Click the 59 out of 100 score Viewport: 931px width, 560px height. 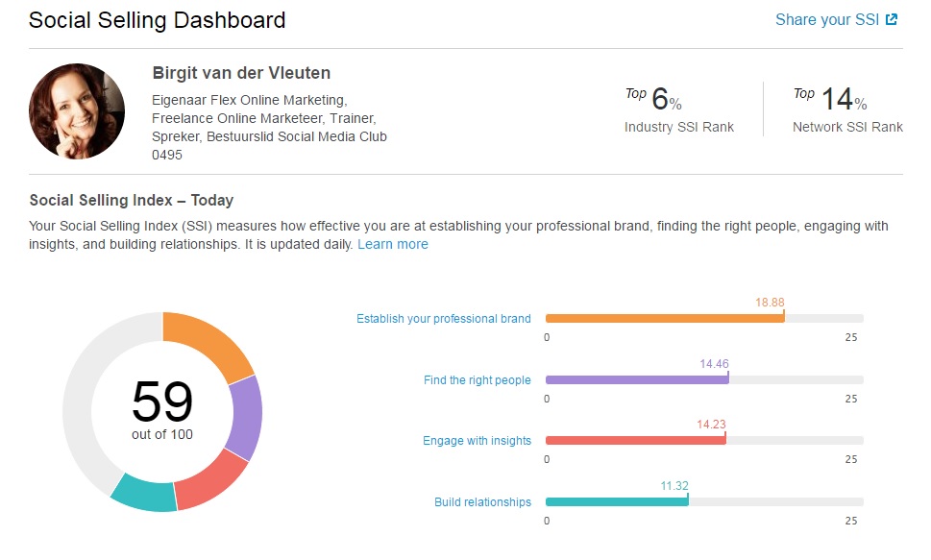(x=162, y=410)
